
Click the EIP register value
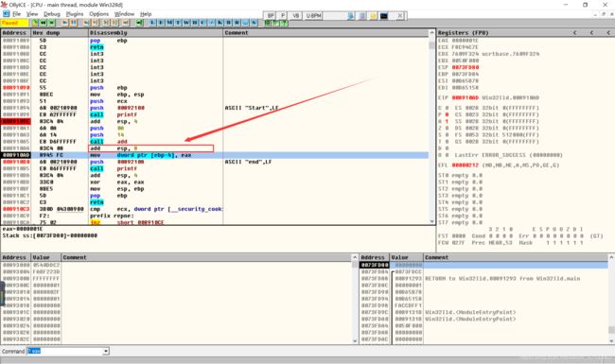(466, 97)
